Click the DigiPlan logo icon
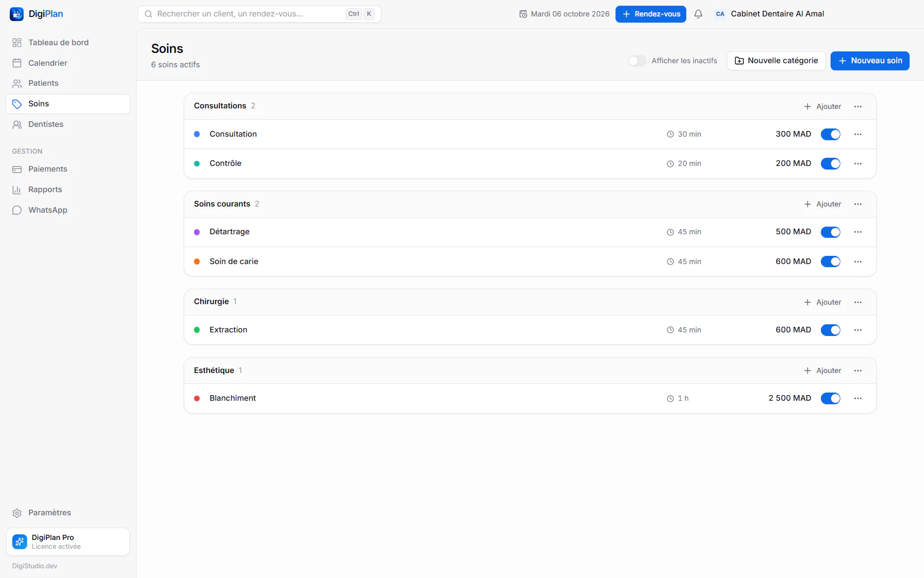Image resolution: width=924 pixels, height=578 pixels. [x=16, y=14]
